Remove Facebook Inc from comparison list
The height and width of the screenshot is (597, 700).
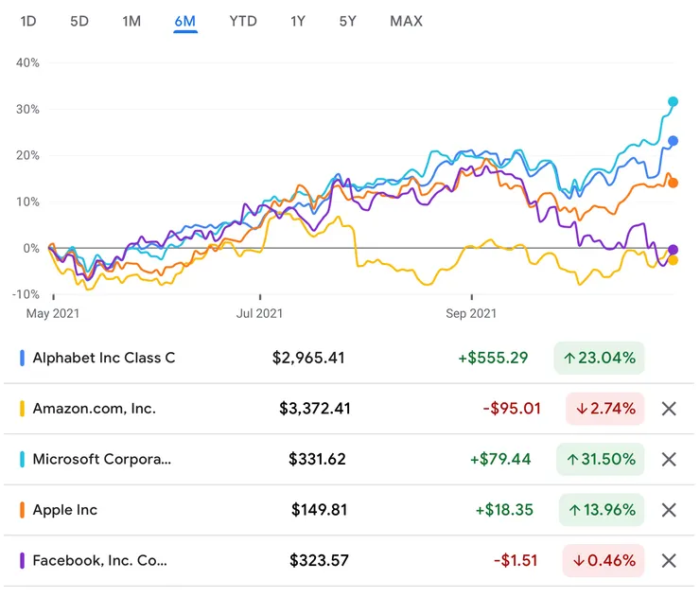(669, 560)
